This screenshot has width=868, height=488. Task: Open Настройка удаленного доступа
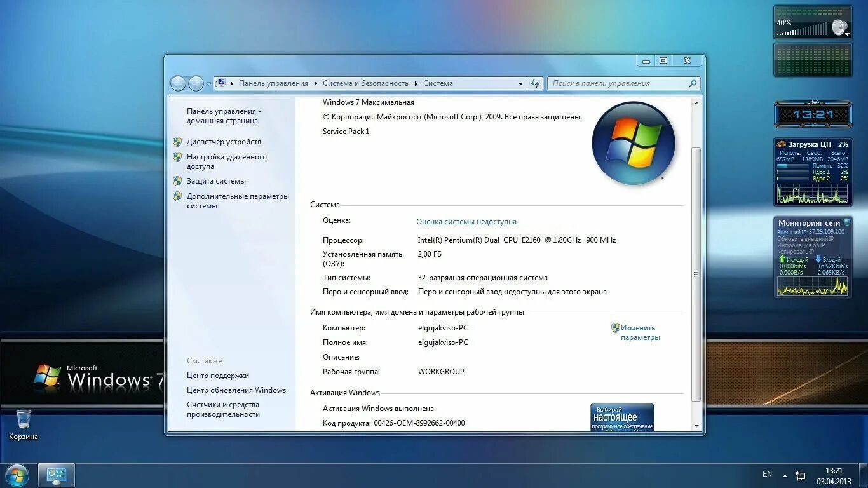pos(227,161)
